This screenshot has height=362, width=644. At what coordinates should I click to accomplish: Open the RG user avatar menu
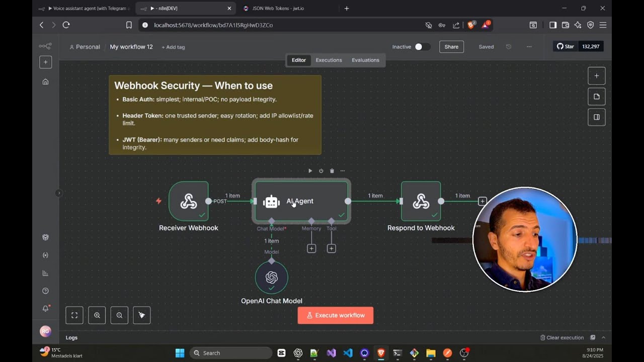45,331
